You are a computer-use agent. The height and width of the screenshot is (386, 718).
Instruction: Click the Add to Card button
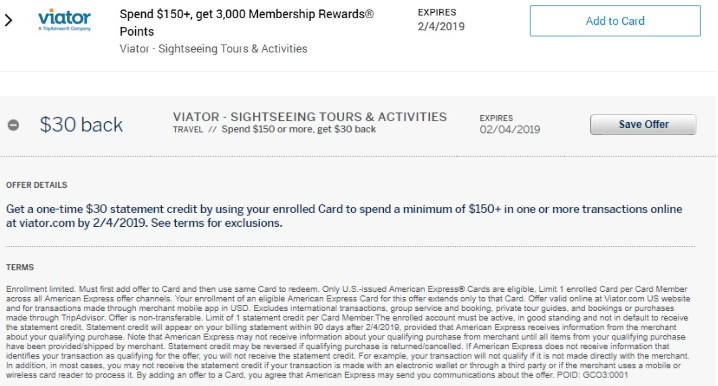615,21
